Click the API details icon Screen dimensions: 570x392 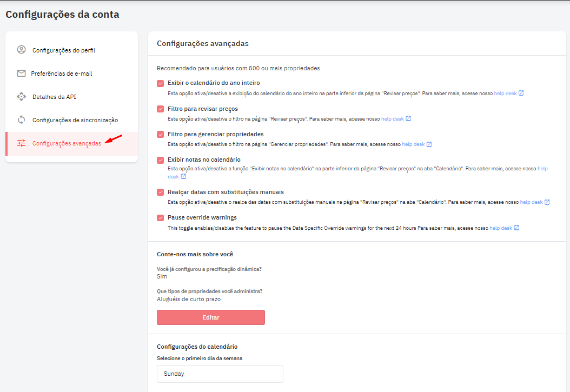(x=21, y=97)
